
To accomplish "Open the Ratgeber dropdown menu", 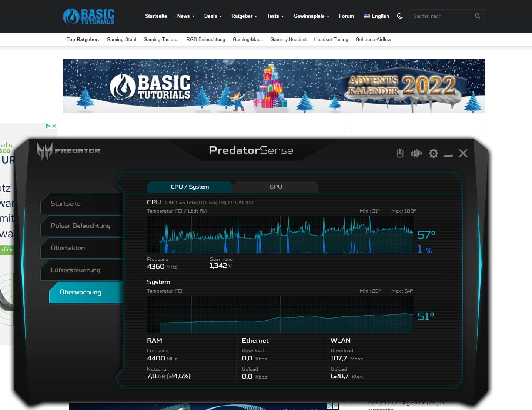I will 244,16.
